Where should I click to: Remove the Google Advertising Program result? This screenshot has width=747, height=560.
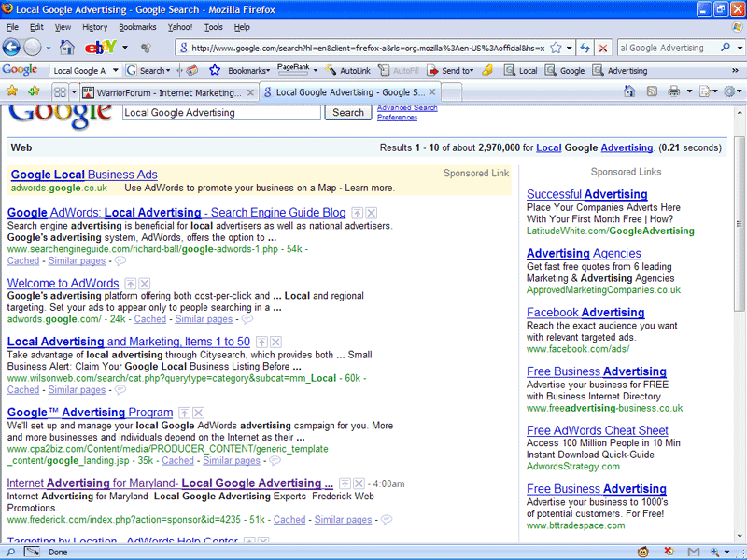[199, 413]
